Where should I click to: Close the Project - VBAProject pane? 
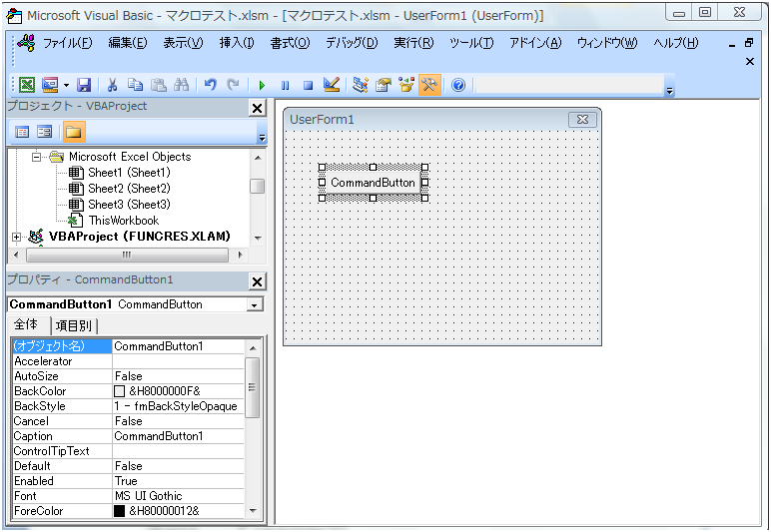point(257,108)
